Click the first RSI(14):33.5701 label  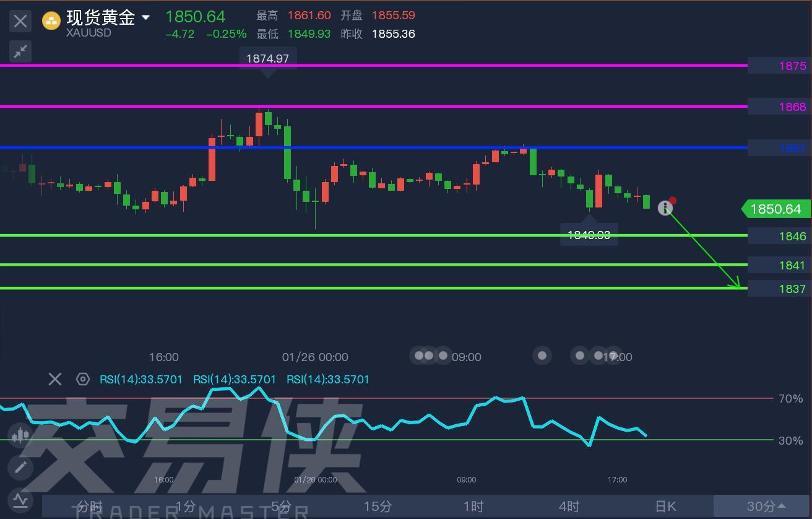[141, 379]
